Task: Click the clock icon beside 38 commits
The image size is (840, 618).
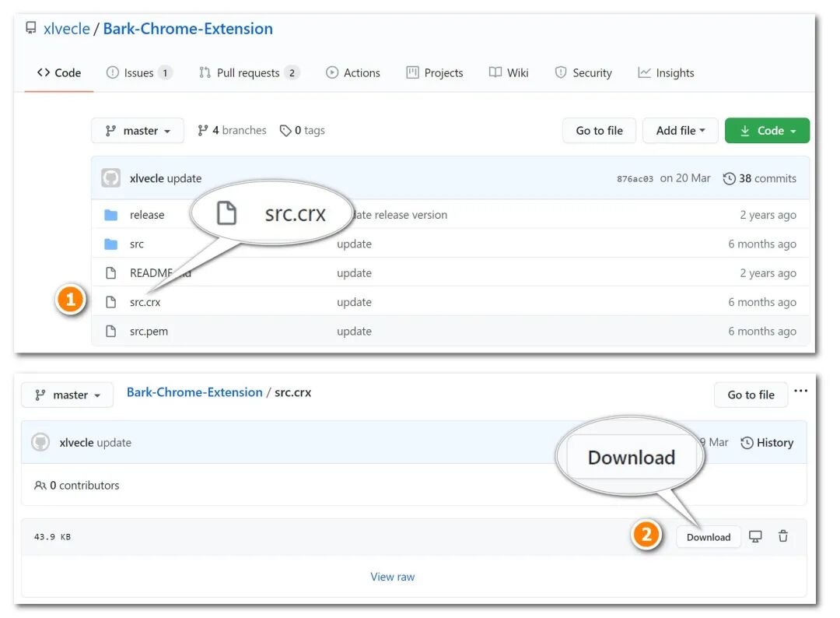Action: [729, 178]
